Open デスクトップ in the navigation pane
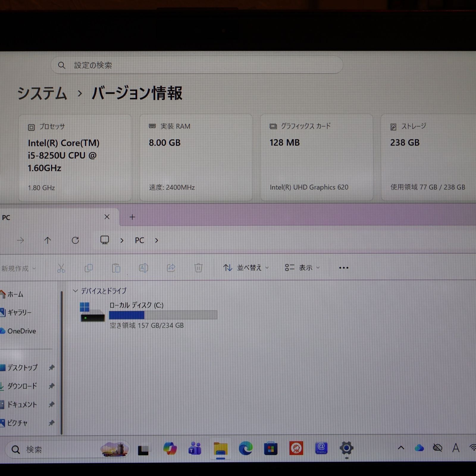Image resolution: width=476 pixels, height=476 pixels. [19, 368]
